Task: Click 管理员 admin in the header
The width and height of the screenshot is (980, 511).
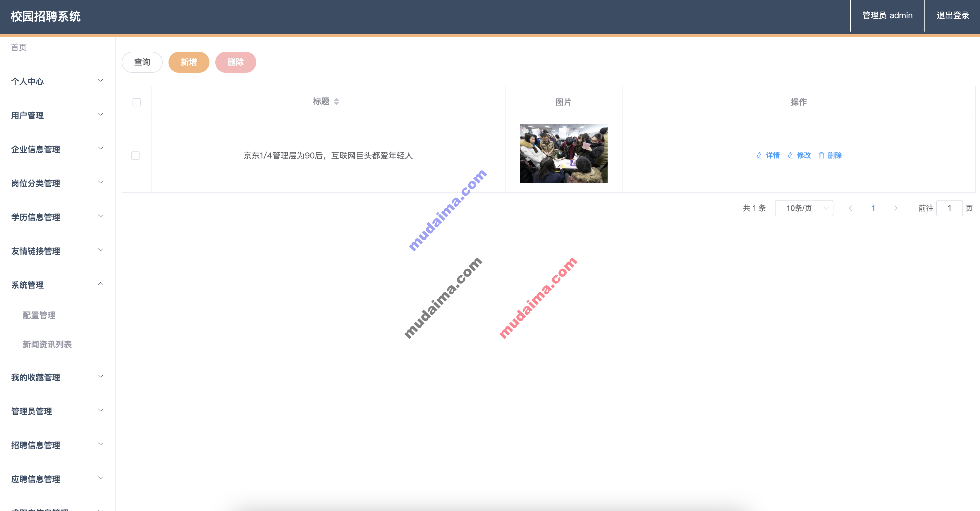Action: [x=887, y=15]
